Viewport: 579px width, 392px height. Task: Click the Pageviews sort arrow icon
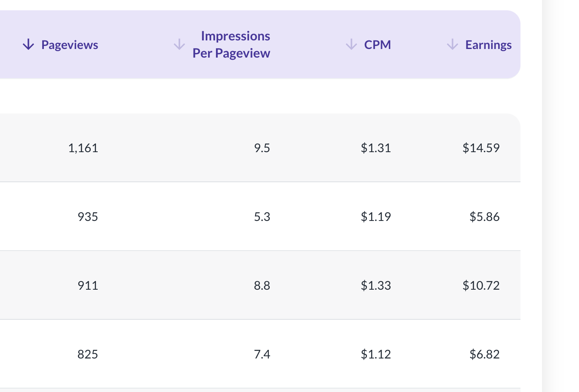28,44
